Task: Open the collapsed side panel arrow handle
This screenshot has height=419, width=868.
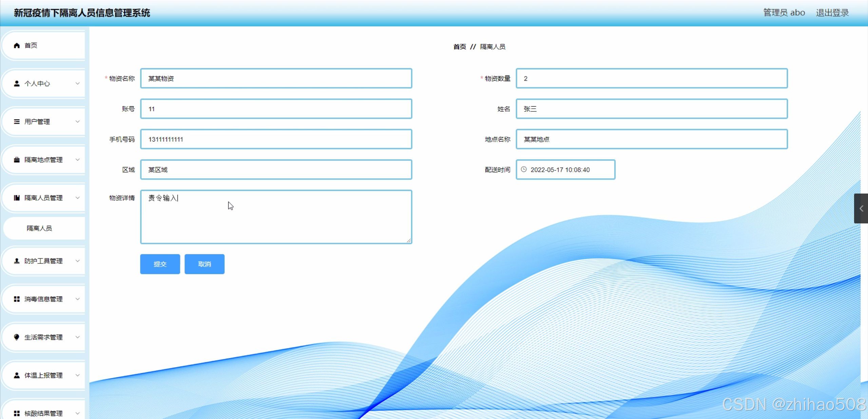Action: click(x=861, y=208)
